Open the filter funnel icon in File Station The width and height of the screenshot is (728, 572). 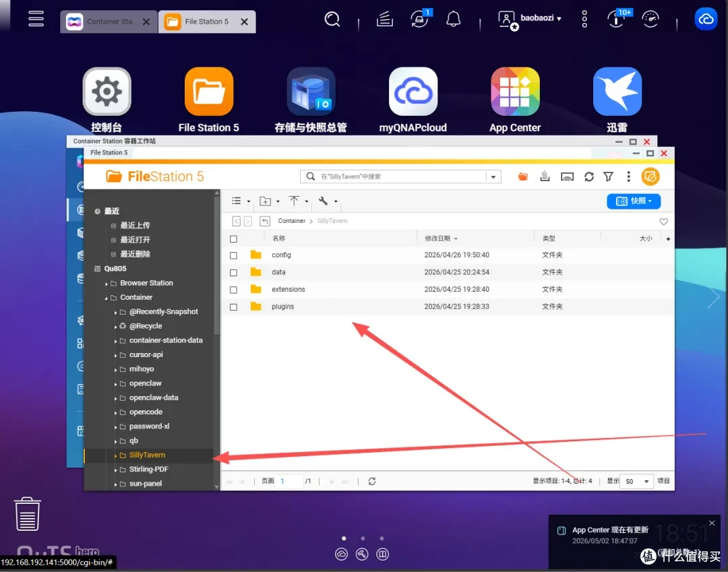(x=608, y=177)
